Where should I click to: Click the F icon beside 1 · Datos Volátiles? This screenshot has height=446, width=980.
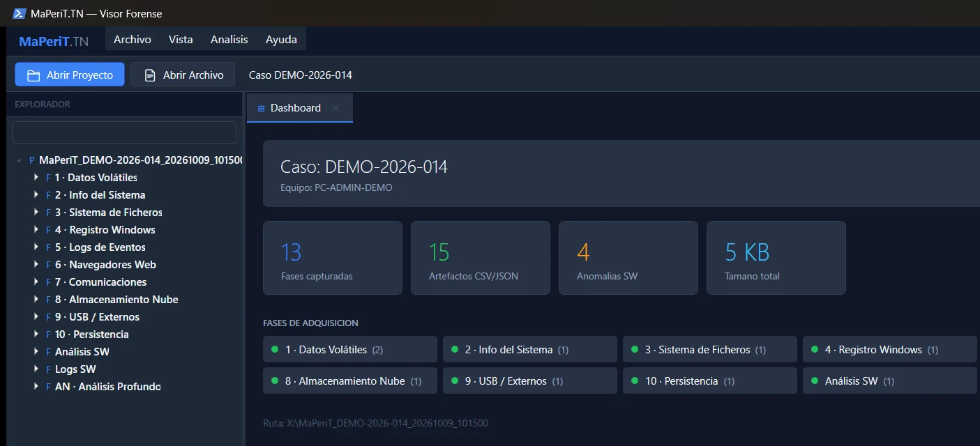click(48, 178)
